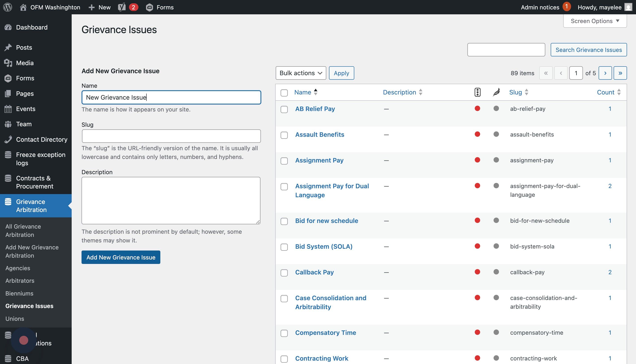
Task: Open Dashboard via its gauge icon
Action: tap(8, 27)
